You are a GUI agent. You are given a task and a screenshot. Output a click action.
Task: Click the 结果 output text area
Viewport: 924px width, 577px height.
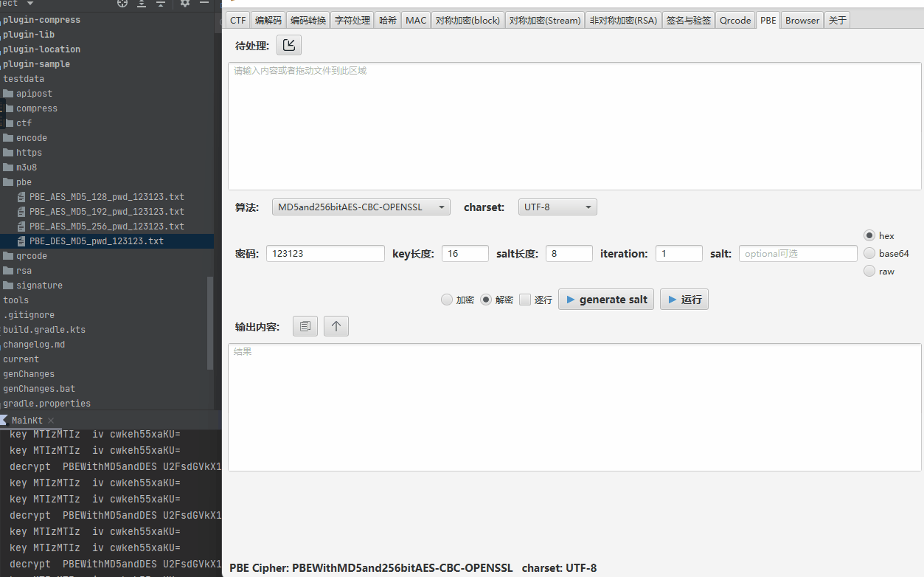click(x=574, y=407)
